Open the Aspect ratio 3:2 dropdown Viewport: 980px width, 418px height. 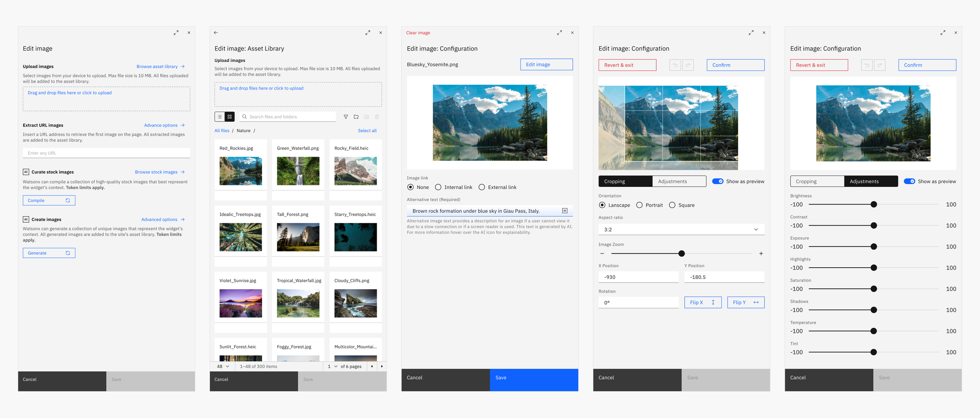coord(681,230)
